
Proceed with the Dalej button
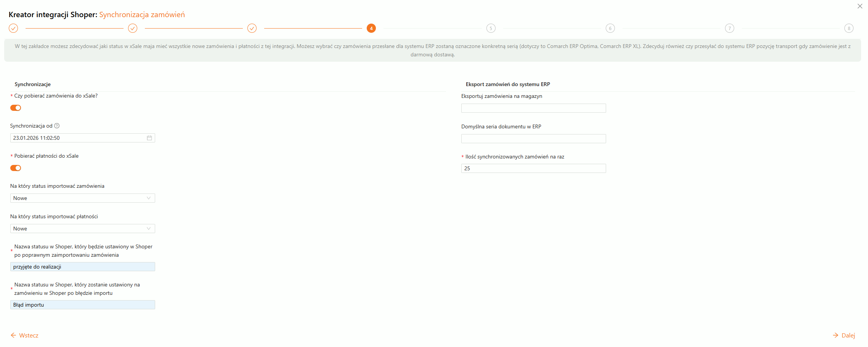pos(844,335)
